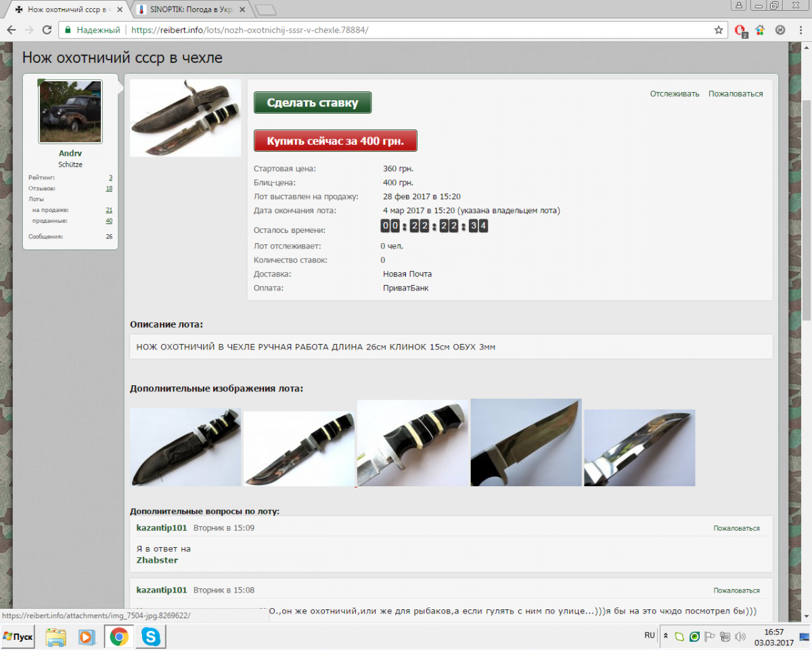Image resolution: width=812 pixels, height=650 pixels.
Task: Click the lot description text НОЖ ОХОТНИЧИЙ В ЧЕХЛЕ
Action: pyautogui.click(x=315, y=347)
